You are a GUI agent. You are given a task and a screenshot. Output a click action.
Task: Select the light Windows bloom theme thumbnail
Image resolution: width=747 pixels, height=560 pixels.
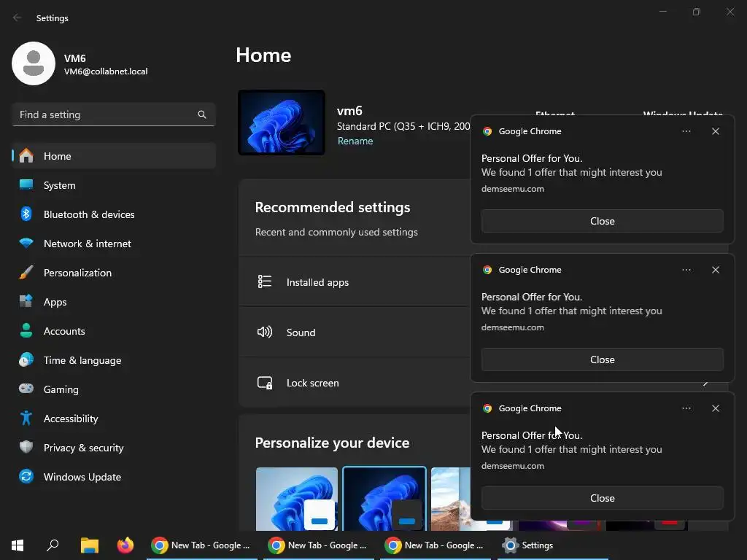(297, 499)
